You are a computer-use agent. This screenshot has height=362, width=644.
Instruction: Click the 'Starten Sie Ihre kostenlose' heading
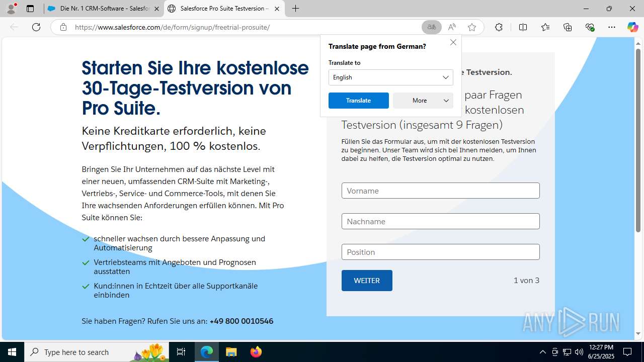tap(195, 88)
